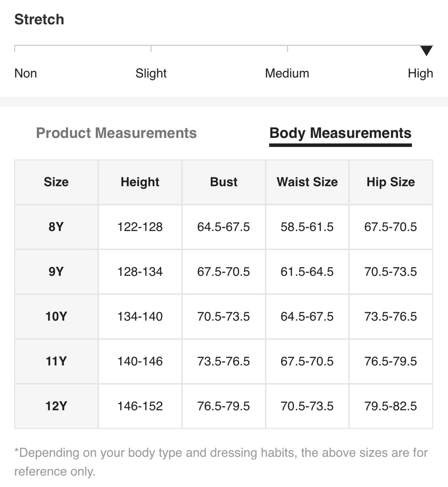448x487 pixels.
Task: Click the Height column header
Action: tap(140, 182)
